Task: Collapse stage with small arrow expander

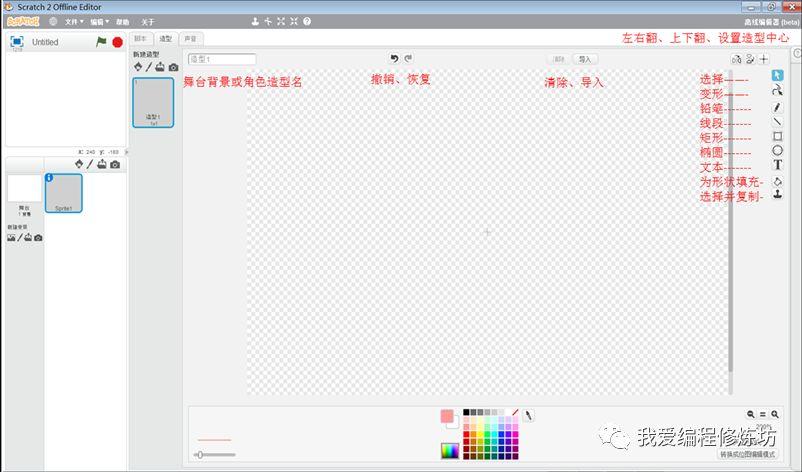Action: pyautogui.click(x=127, y=152)
